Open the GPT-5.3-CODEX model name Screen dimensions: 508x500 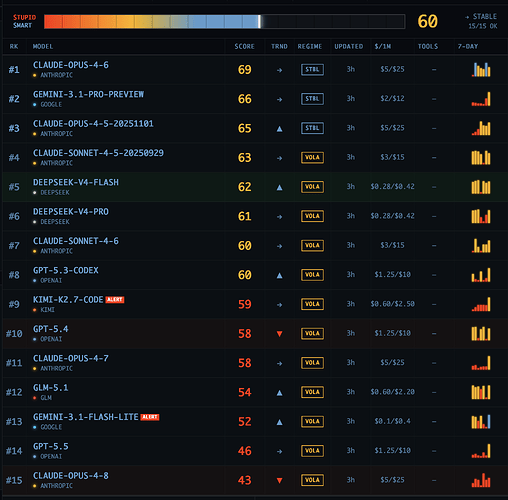click(x=66, y=270)
